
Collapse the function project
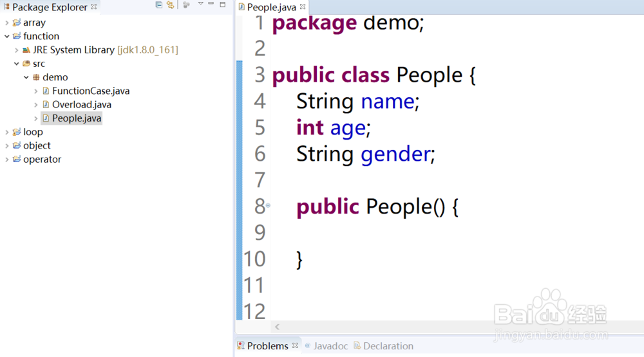(x=6, y=36)
